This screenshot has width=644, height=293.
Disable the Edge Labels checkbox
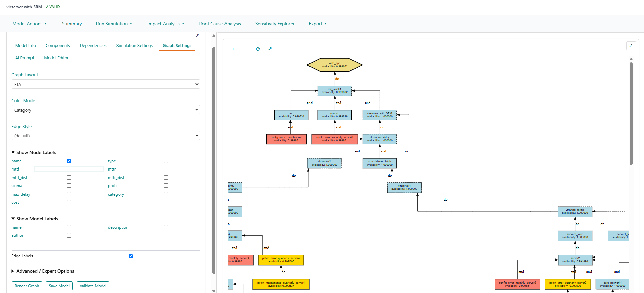point(131,256)
